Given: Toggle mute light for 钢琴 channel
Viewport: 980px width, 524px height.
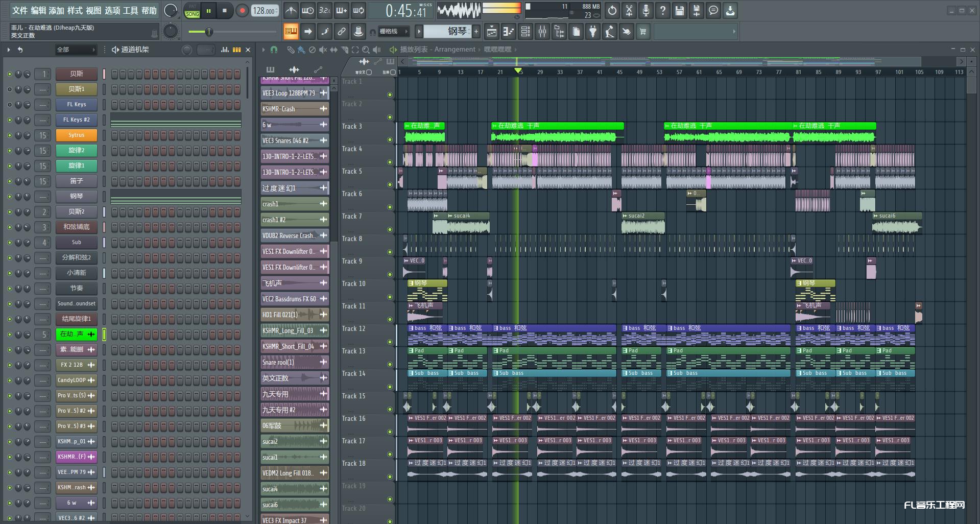Looking at the screenshot, I should [x=9, y=197].
